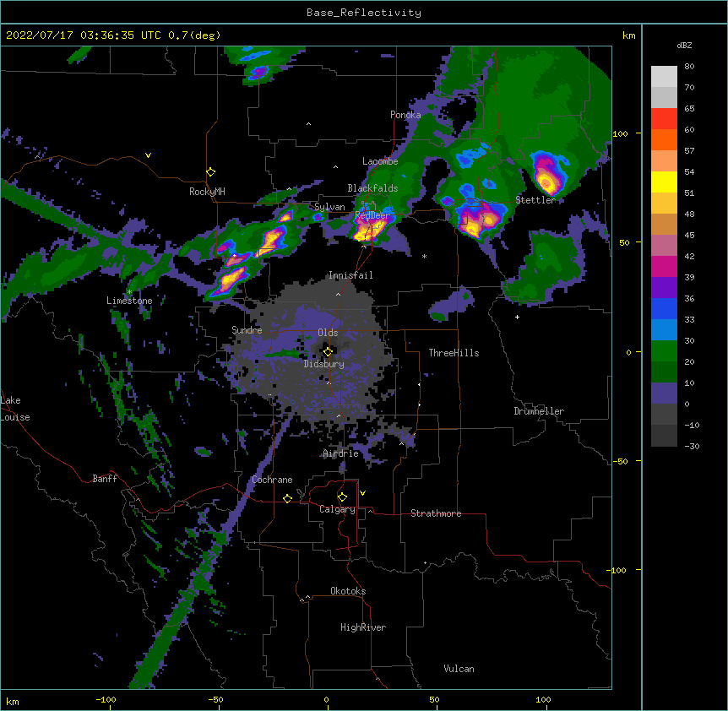Click the Strathmore label
The image size is (728, 711).
tap(436, 513)
